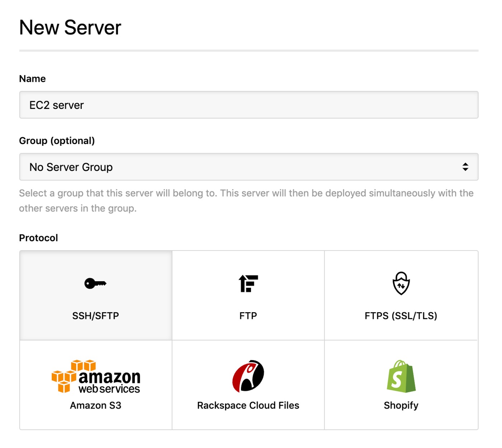Click the Protocol section label

[38, 238]
